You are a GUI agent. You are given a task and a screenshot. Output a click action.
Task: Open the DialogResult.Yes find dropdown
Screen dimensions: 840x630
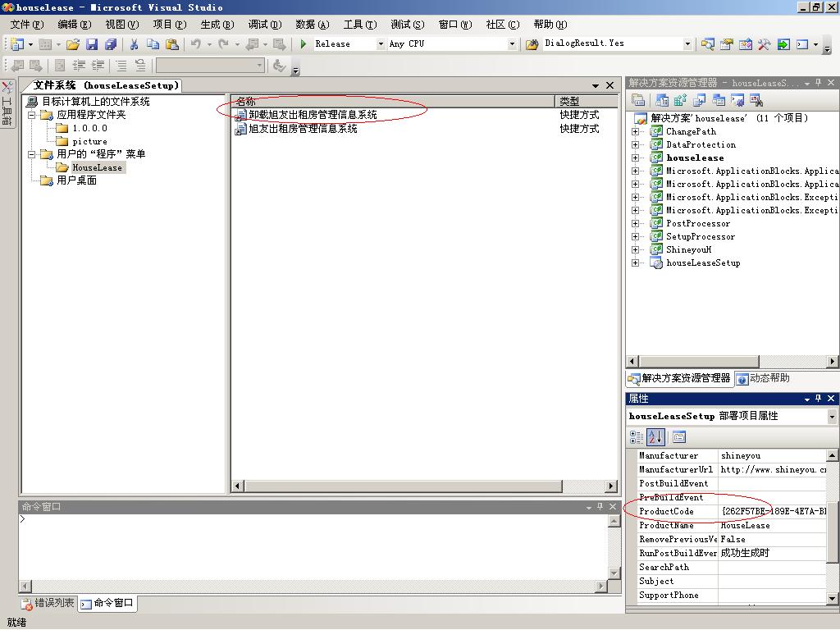pyautogui.click(x=687, y=44)
